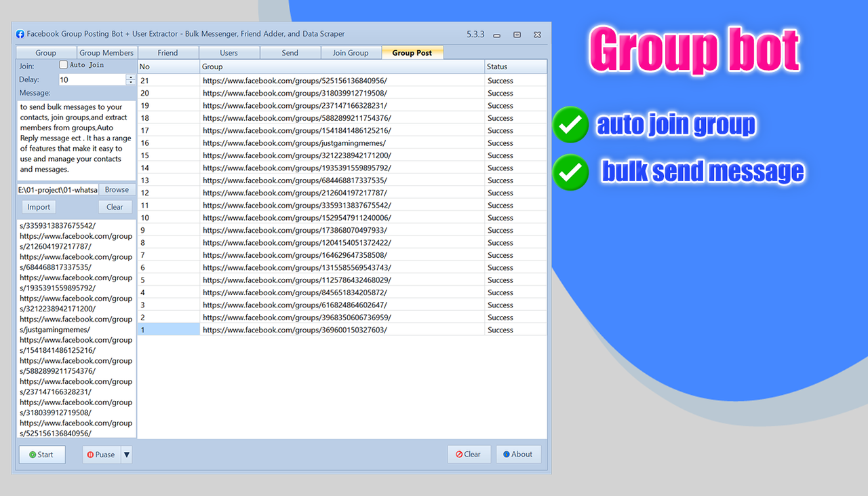Select row with groups/237147166328231/
Image resolution: width=868 pixels, height=496 pixels.
[x=342, y=106]
